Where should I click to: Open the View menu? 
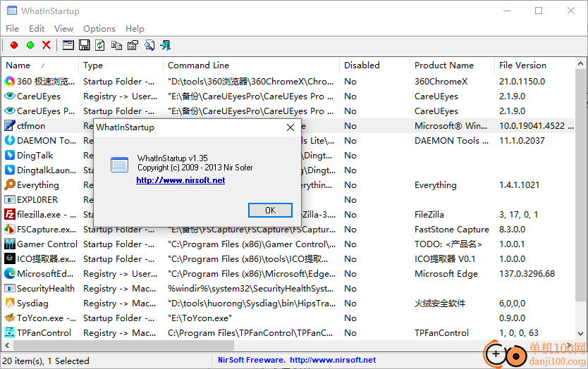pos(63,29)
